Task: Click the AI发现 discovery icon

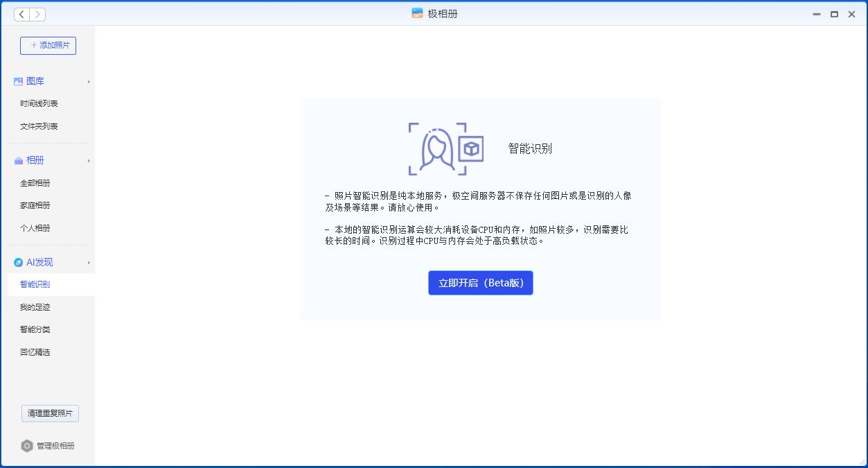Action: (19, 262)
